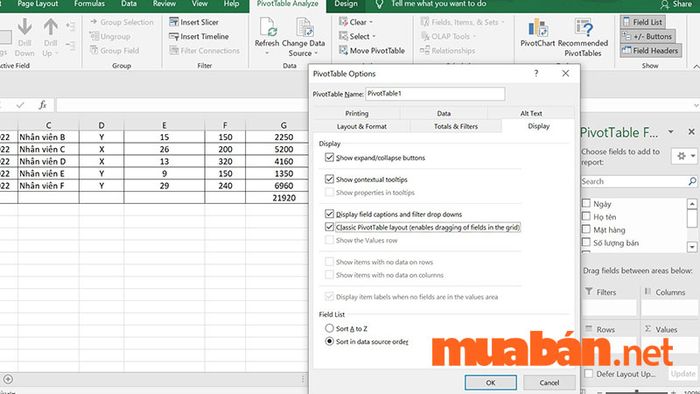This screenshot has height=394, width=700.
Task: Click the Share button
Action: pyautogui.click(x=676, y=4)
